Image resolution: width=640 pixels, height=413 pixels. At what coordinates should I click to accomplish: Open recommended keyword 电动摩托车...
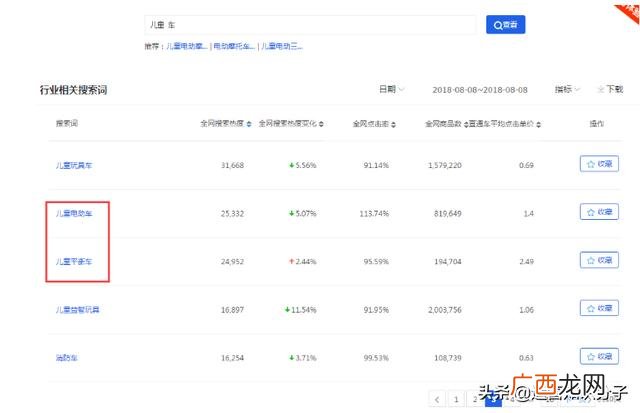pos(234,46)
